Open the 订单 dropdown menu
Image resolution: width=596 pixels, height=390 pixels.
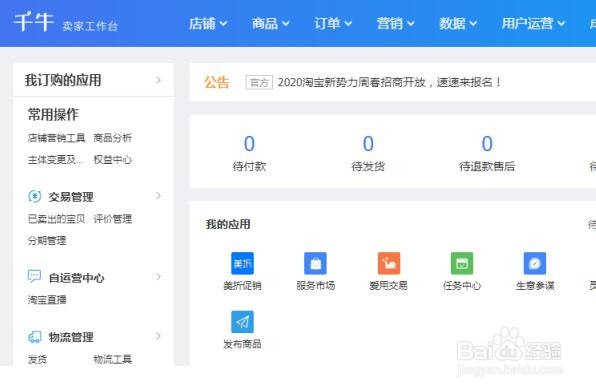[333, 24]
